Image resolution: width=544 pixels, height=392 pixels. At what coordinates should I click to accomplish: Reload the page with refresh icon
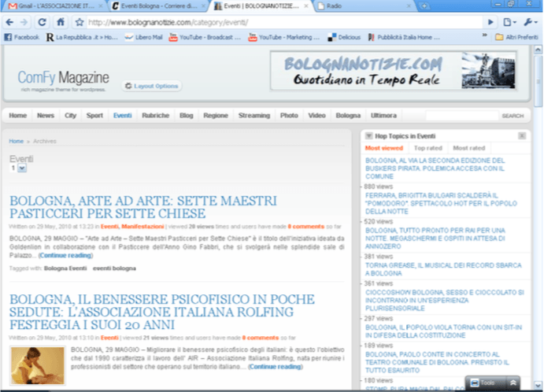[42, 23]
